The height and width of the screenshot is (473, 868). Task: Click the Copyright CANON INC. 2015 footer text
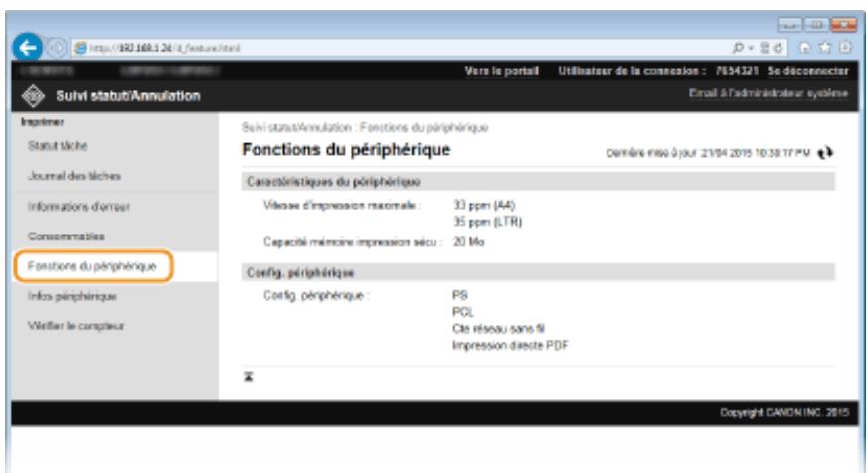784,412
